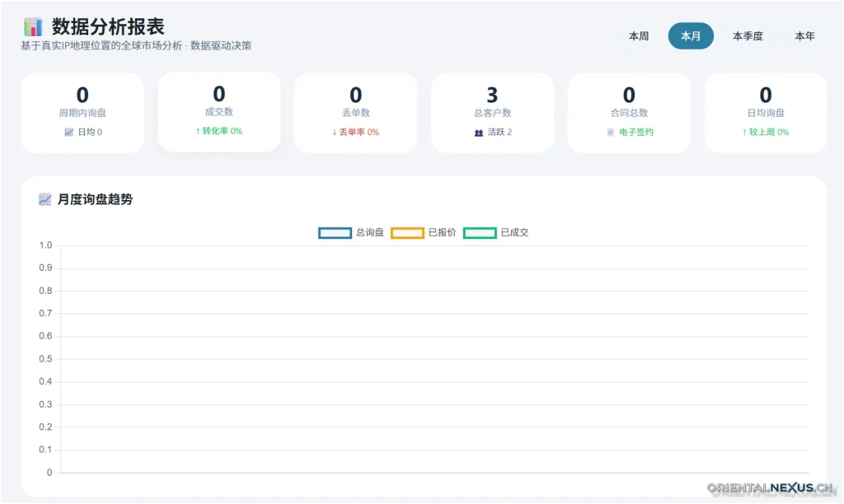Click the document icon next to 电子签约
The width and height of the screenshot is (844, 504).
tap(611, 133)
